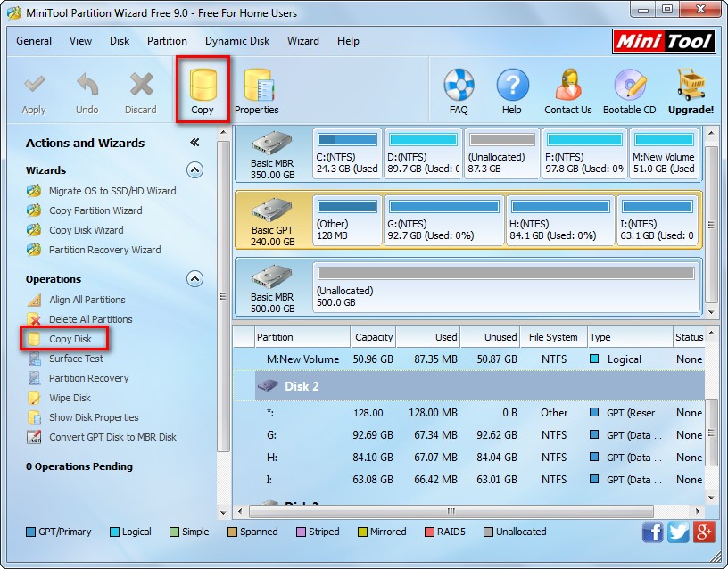Select the M:New Volume 51.0 GB block
The width and height of the screenshot is (728, 569).
tap(664, 153)
